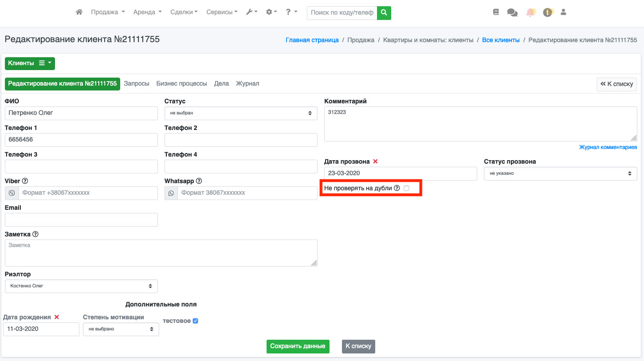Screen dimensions: 644x361
Task: Open the chat messages icon
Action: click(x=512, y=13)
